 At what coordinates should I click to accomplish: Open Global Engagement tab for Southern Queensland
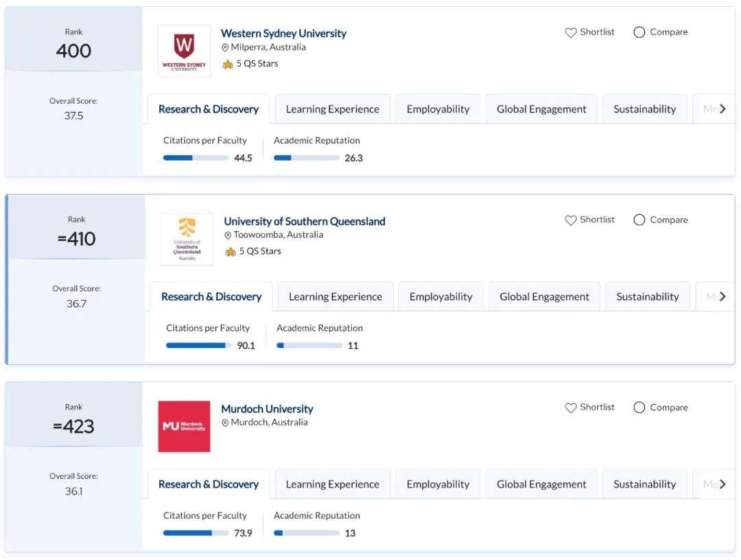[544, 296]
